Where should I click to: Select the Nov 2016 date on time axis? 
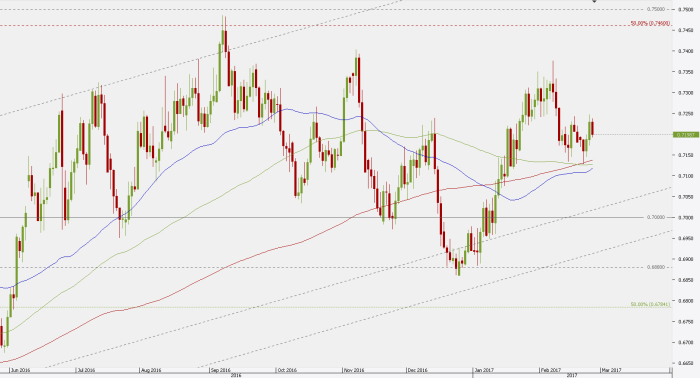point(354,370)
